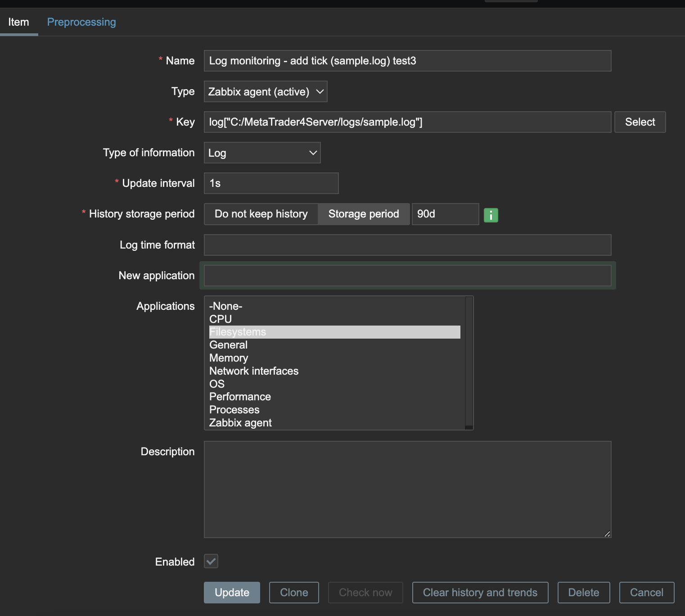The width and height of the screenshot is (685, 616).
Task: Open the Type dropdown showing Zabbix agent (active)
Action: coord(266,92)
